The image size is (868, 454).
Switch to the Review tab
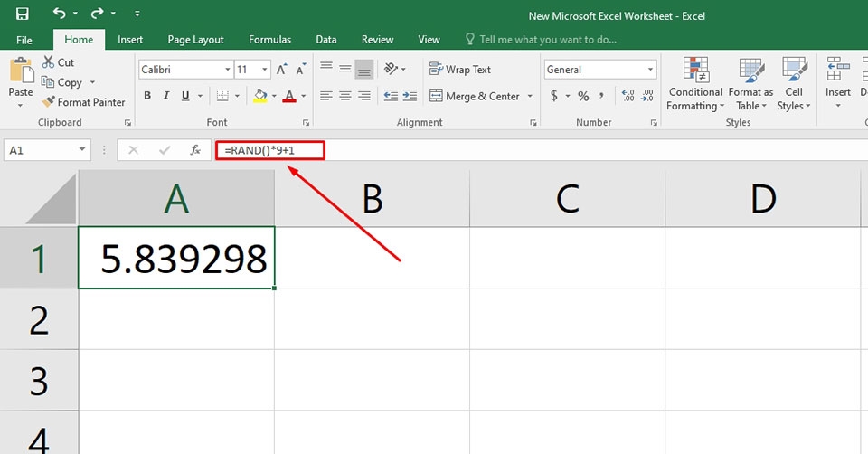377,40
